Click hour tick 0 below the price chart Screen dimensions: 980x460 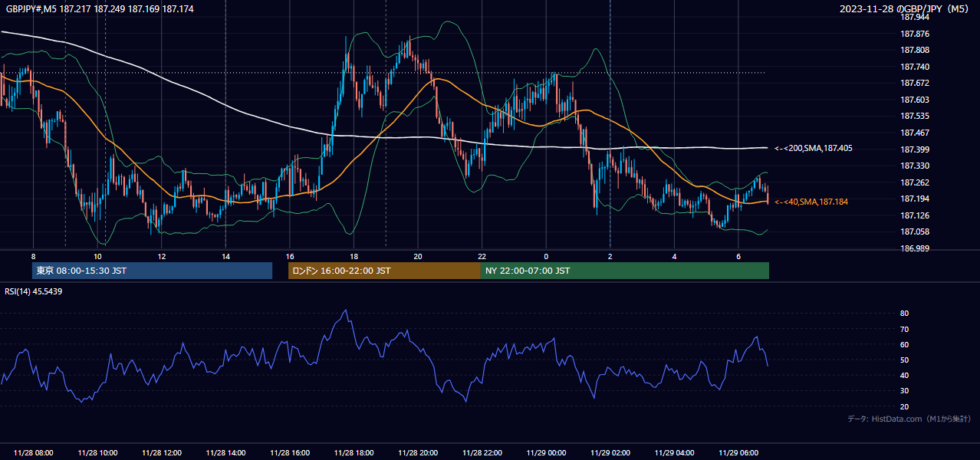[546, 256]
